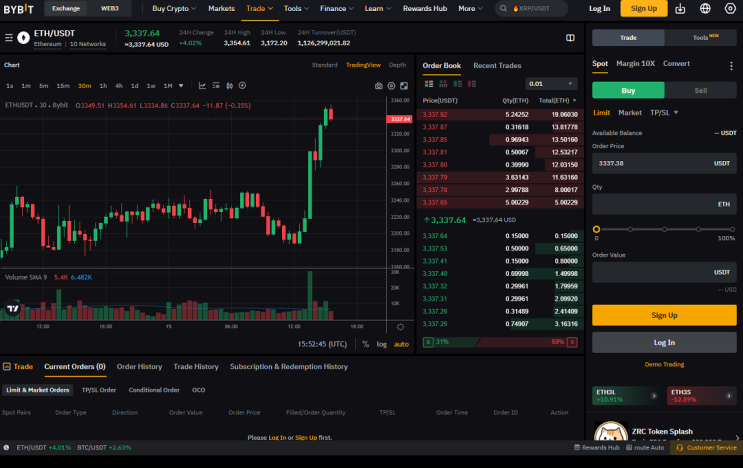Switch to Recent Trades tab

tap(497, 66)
